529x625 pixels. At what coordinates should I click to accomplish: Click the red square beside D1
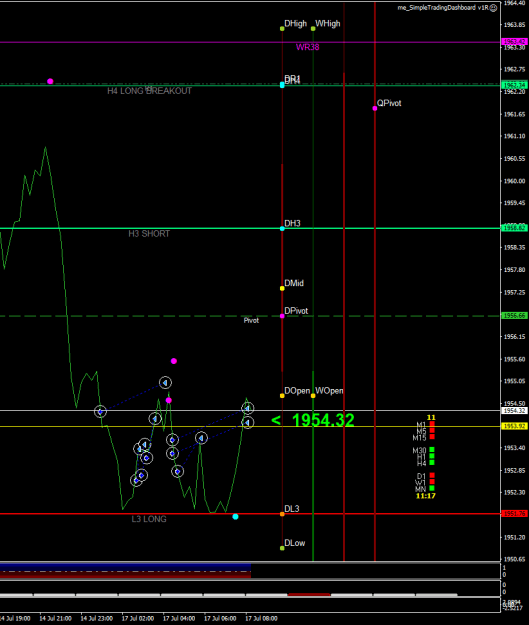432,476
